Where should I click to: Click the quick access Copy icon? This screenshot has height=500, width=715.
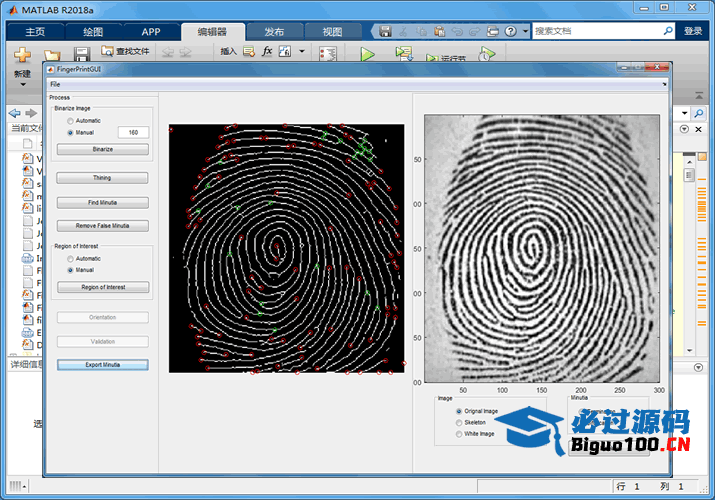point(421,31)
